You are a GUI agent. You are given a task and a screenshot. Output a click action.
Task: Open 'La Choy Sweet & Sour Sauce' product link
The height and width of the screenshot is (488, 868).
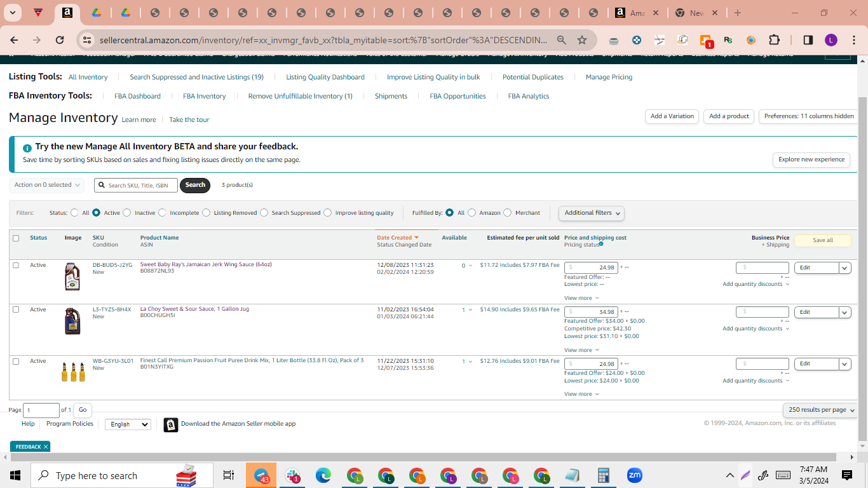[194, 309]
